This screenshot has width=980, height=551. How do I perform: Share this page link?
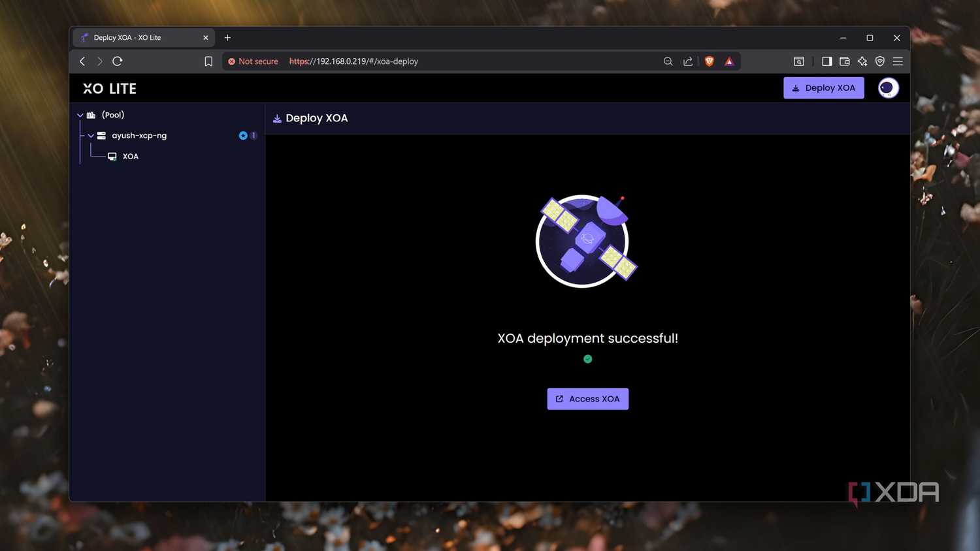point(688,61)
